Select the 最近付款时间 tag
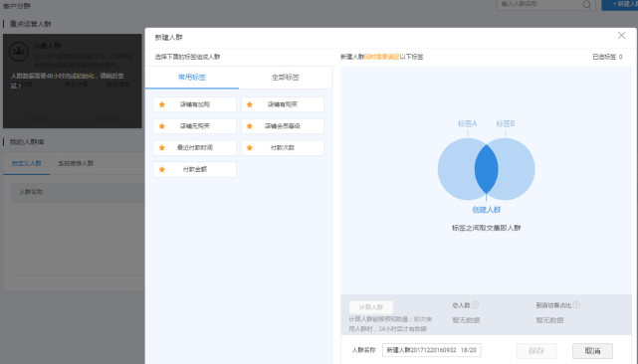 195,147
